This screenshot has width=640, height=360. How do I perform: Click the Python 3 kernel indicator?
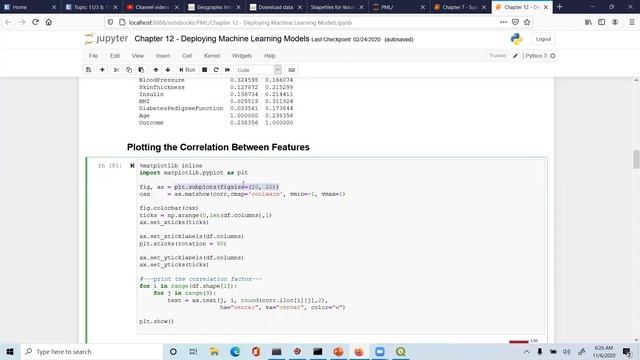point(540,56)
